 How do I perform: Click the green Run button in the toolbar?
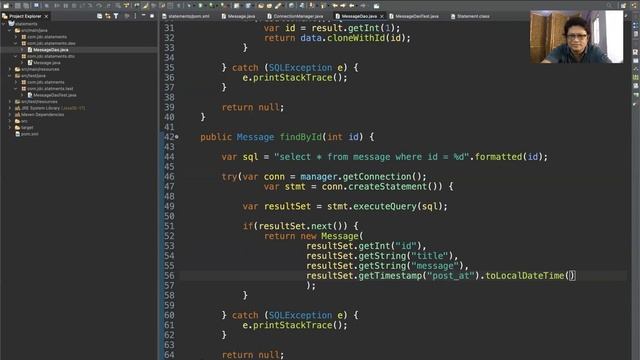tap(200, 6)
